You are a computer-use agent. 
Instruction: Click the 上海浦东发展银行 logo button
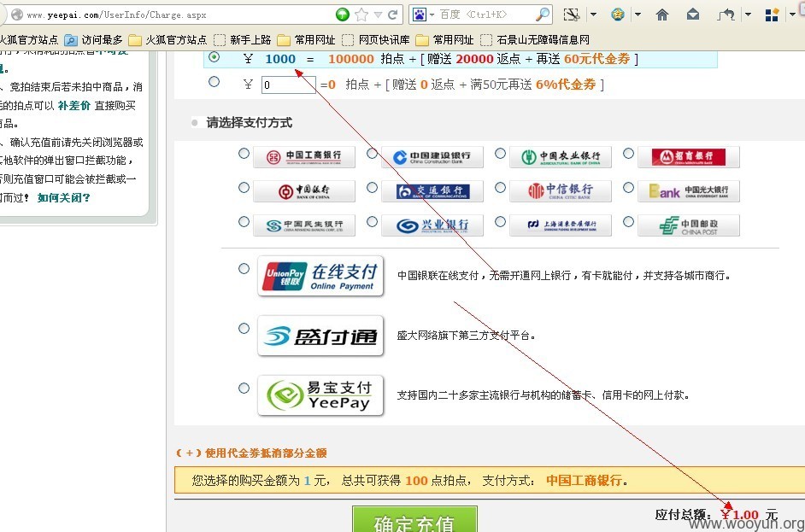click(x=561, y=225)
